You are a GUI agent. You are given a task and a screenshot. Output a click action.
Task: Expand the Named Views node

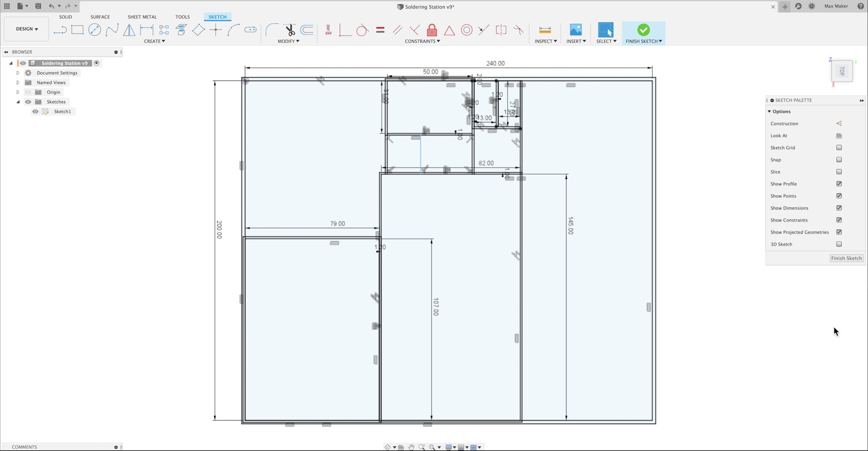click(18, 83)
